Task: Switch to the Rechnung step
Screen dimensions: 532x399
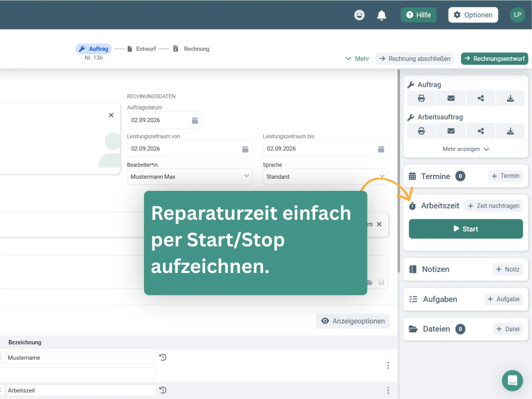Action: point(191,49)
